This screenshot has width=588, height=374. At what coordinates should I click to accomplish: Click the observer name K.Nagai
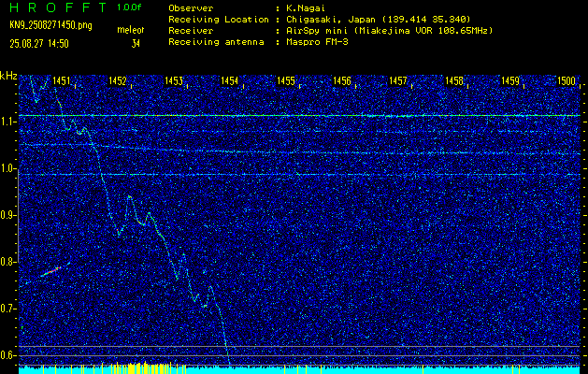tap(304, 8)
